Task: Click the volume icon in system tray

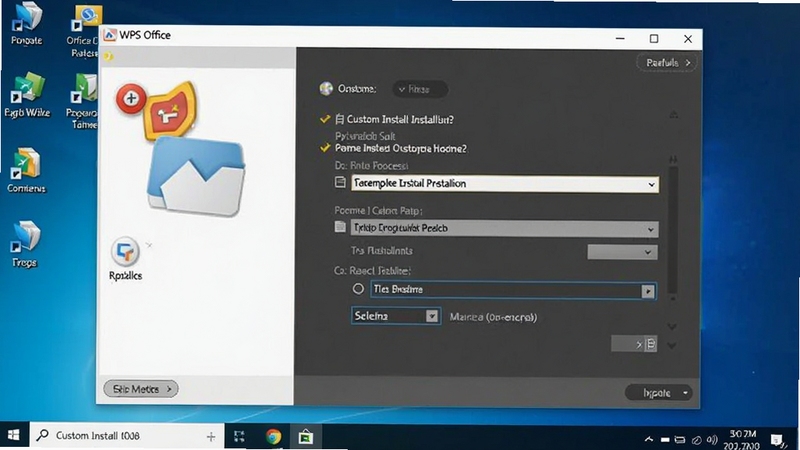Action: tap(712, 439)
